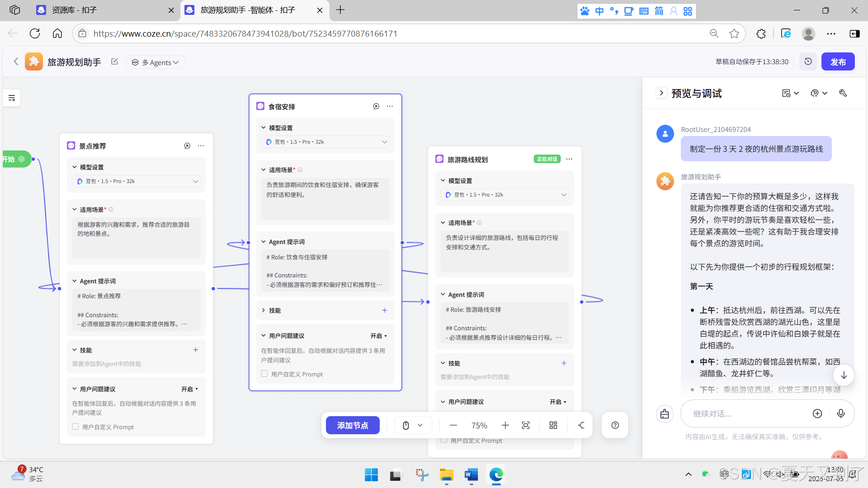Click the 发布 publish button
Image resolution: width=868 pixels, height=488 pixels.
point(838,62)
